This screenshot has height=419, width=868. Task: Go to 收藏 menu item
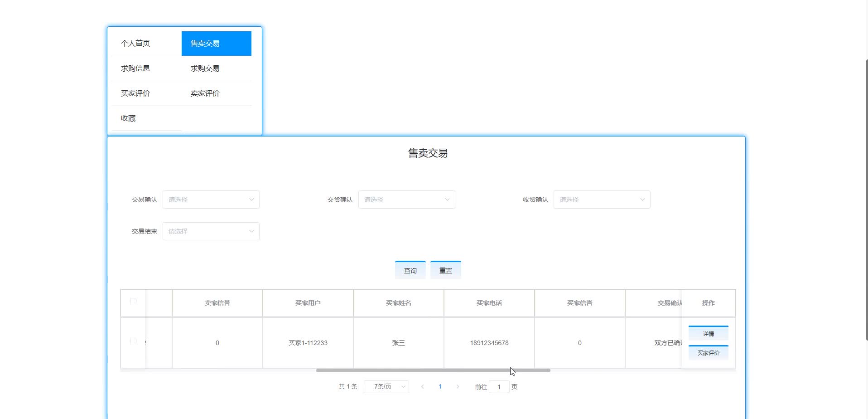(x=147, y=118)
